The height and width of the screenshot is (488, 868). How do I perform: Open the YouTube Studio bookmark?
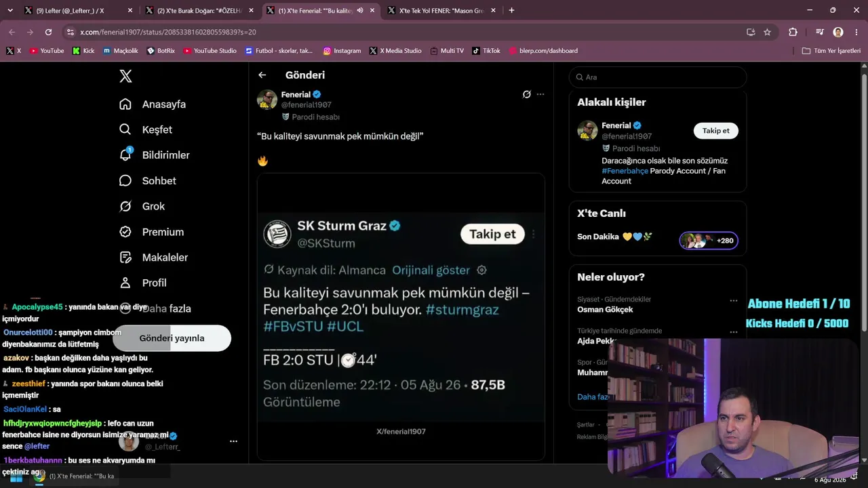(x=210, y=51)
